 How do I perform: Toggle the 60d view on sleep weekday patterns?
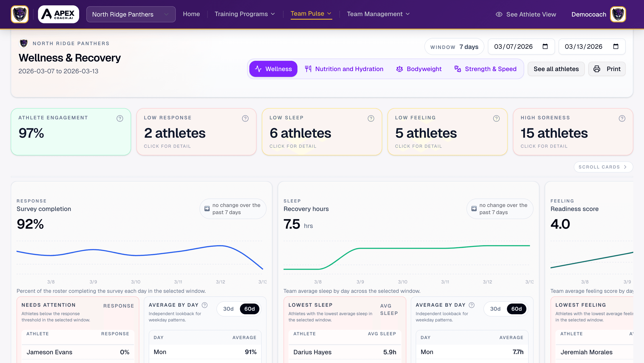[516, 309]
